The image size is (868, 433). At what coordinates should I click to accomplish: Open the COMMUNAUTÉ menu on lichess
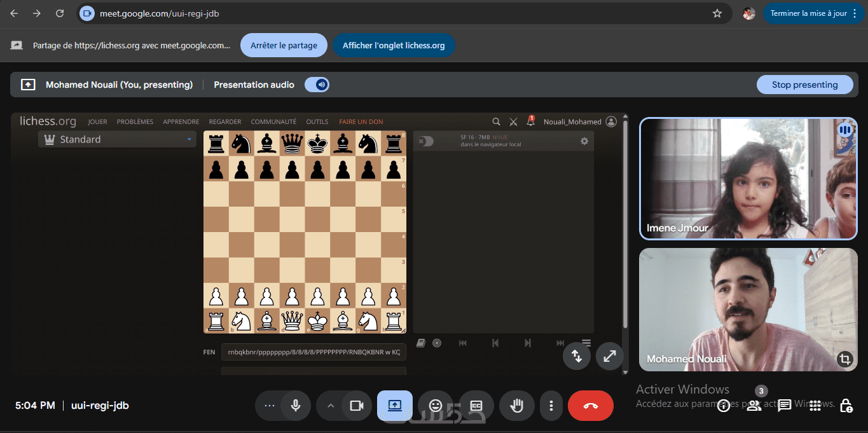pyautogui.click(x=273, y=121)
